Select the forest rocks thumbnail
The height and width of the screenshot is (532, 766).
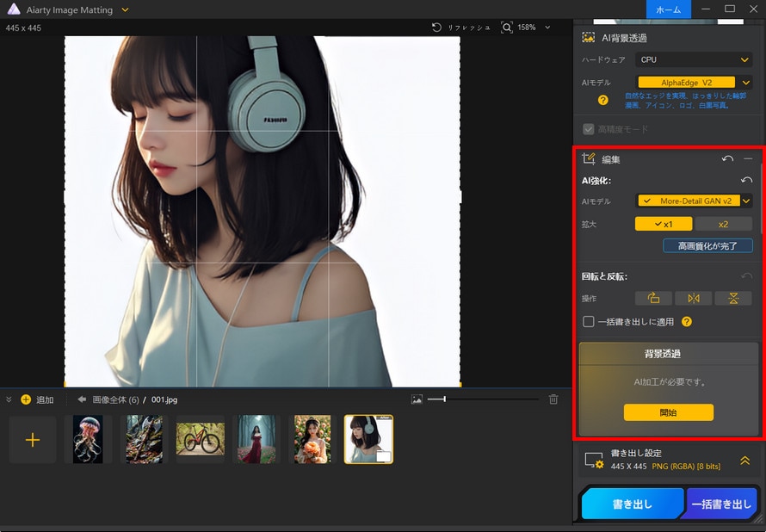point(144,439)
